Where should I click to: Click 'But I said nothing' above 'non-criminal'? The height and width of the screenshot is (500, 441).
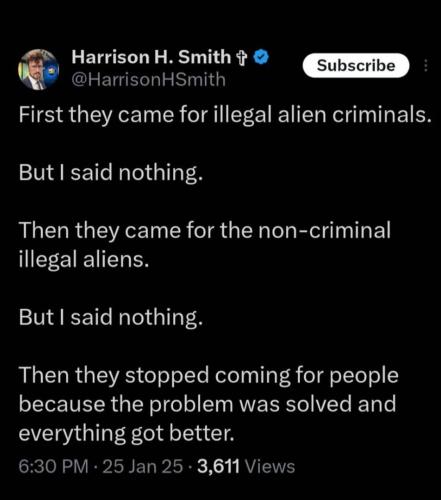pos(111,173)
